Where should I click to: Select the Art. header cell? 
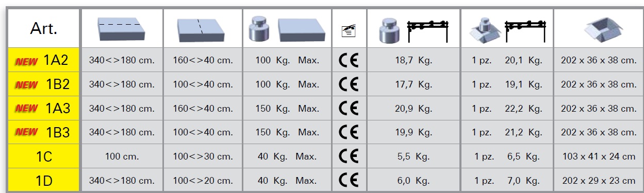pyautogui.click(x=43, y=28)
